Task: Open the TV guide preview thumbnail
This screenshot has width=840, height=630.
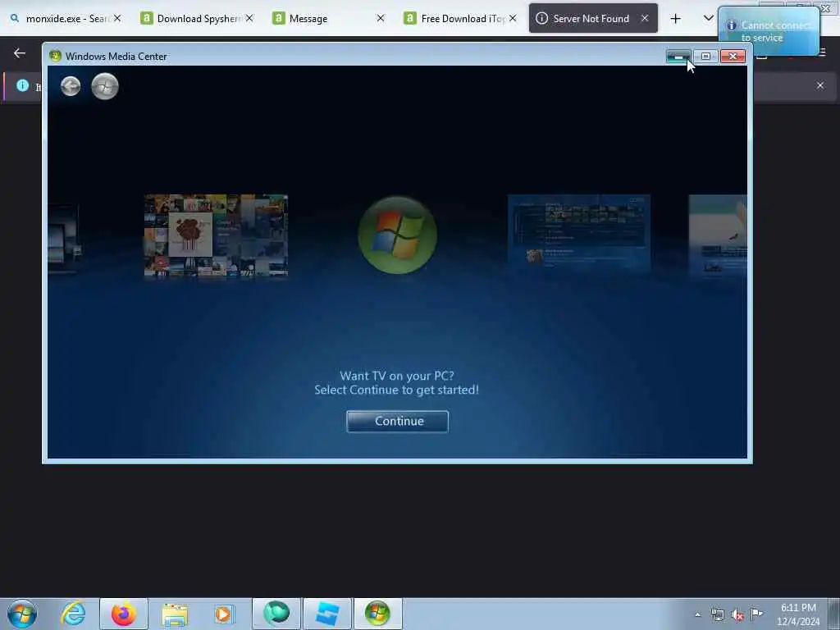Action: click(x=579, y=234)
